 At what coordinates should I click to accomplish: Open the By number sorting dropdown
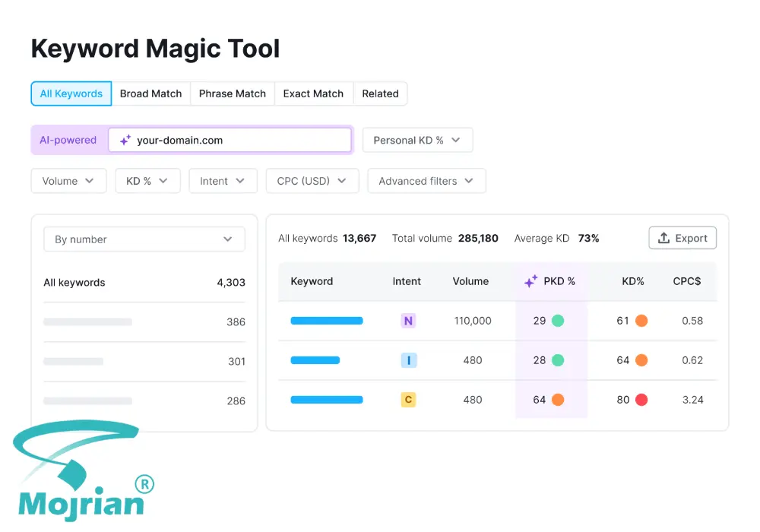[x=144, y=239]
